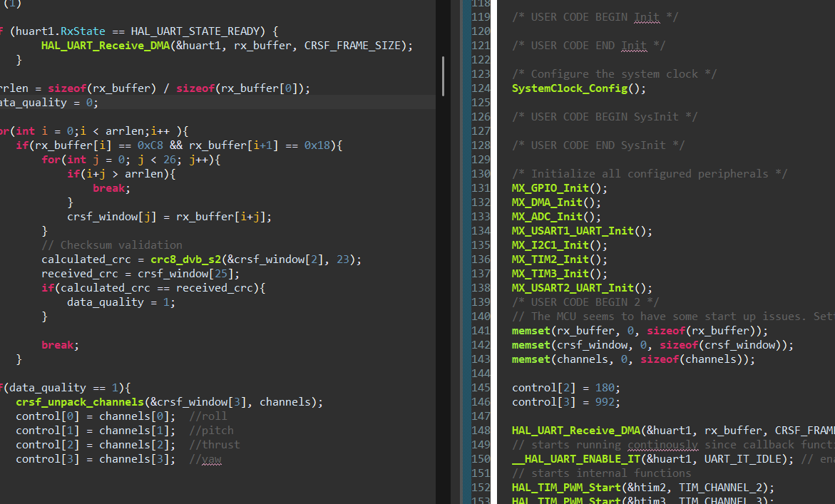Image resolution: width=835 pixels, height=504 pixels.
Task: Click 'control[0] = channels[0];' statement
Action: [96, 416]
